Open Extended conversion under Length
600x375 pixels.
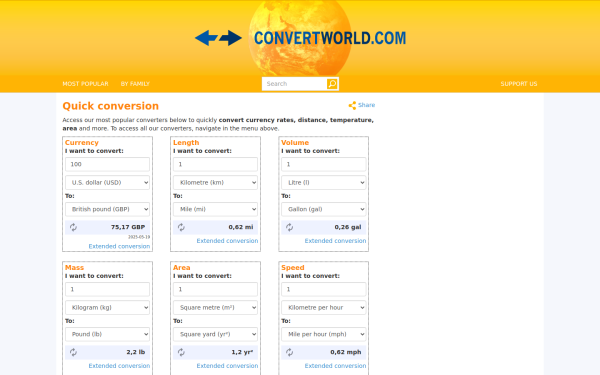tap(227, 241)
